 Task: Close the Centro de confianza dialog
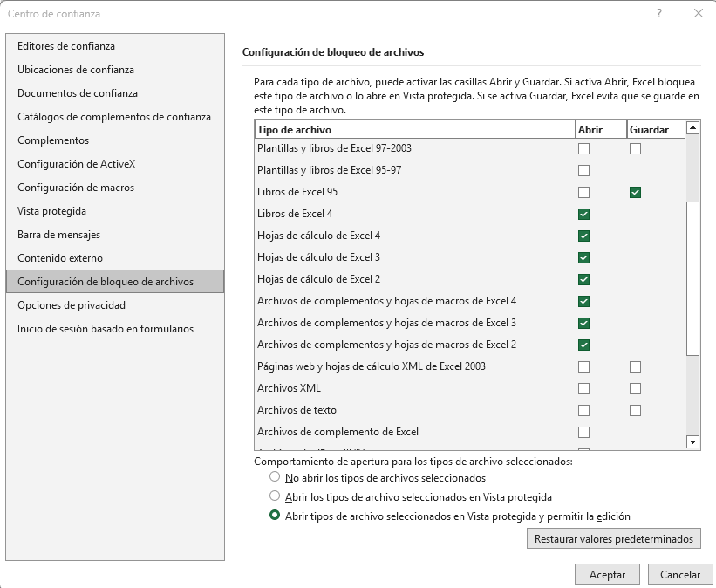(699, 13)
